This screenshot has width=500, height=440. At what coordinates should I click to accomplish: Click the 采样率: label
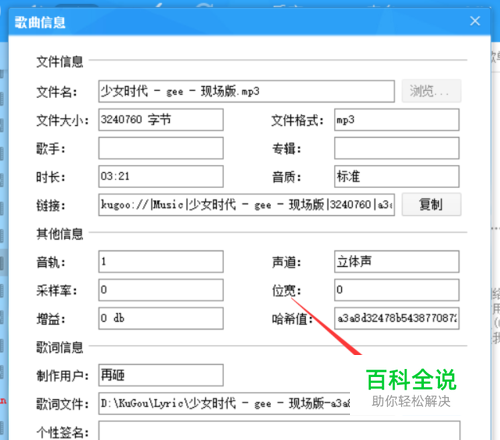click(57, 291)
